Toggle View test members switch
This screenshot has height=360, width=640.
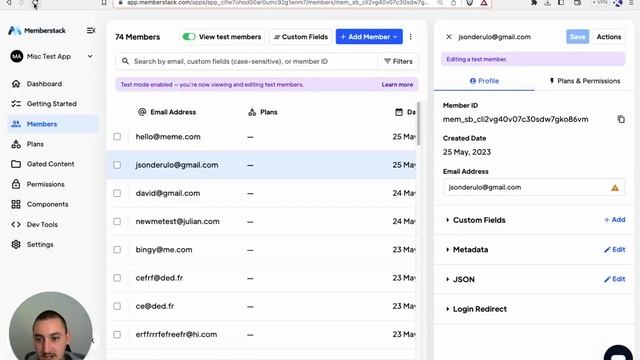point(189,37)
